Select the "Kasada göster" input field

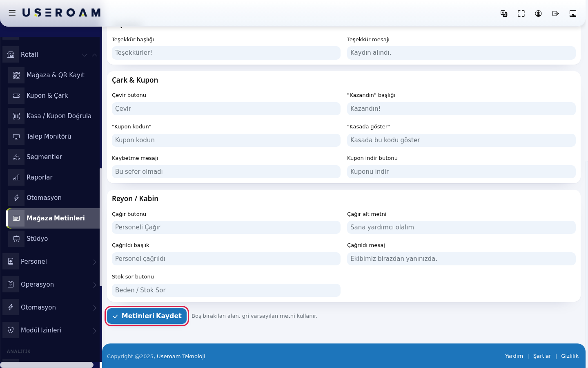[461, 140]
